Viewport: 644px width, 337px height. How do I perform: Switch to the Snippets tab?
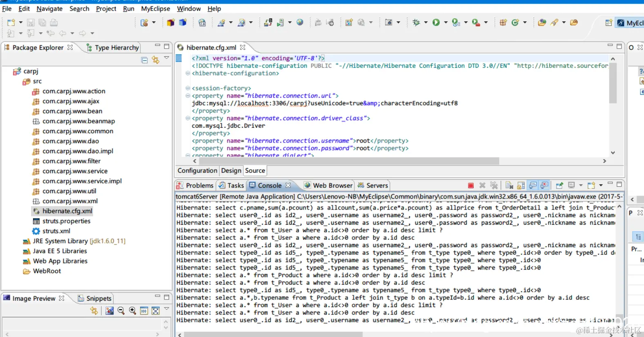click(x=95, y=299)
